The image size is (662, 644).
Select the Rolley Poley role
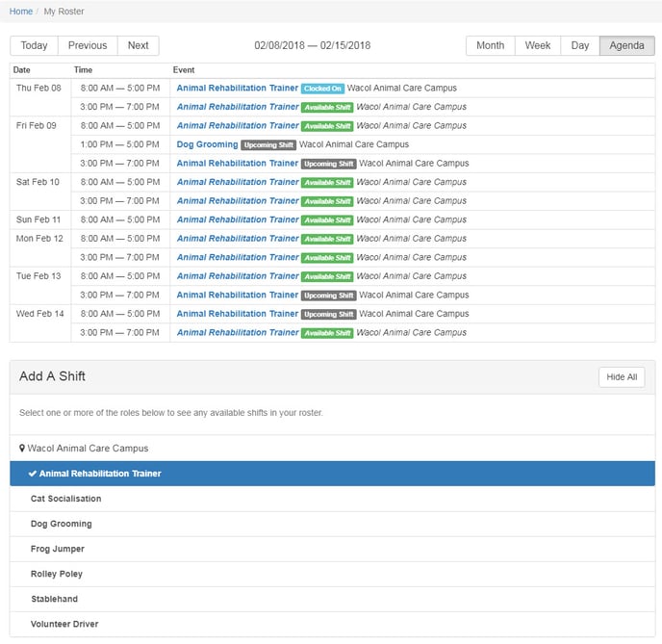(57, 574)
